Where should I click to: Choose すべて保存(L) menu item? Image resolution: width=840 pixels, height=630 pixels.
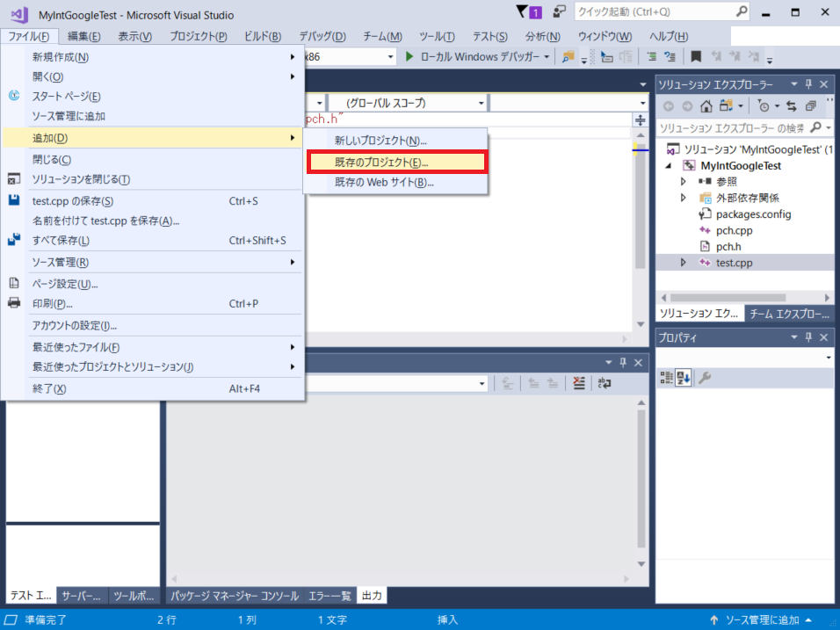[152, 240]
